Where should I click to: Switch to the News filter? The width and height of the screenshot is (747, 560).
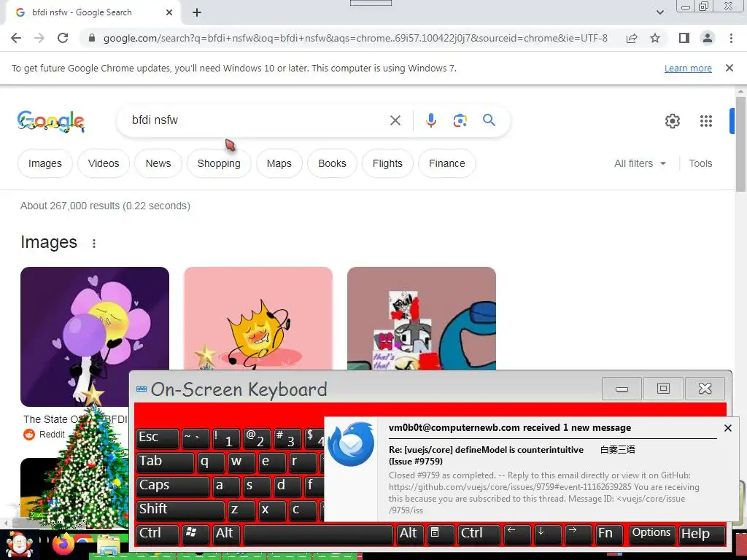click(158, 163)
